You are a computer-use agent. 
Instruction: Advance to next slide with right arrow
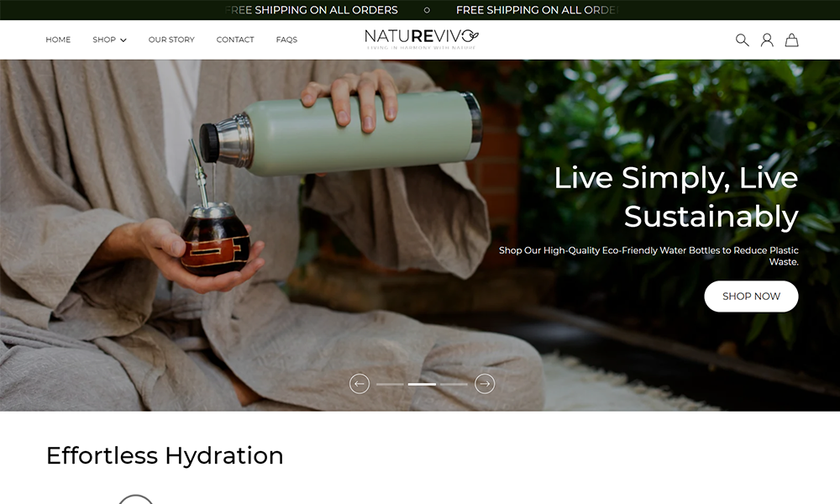[485, 384]
